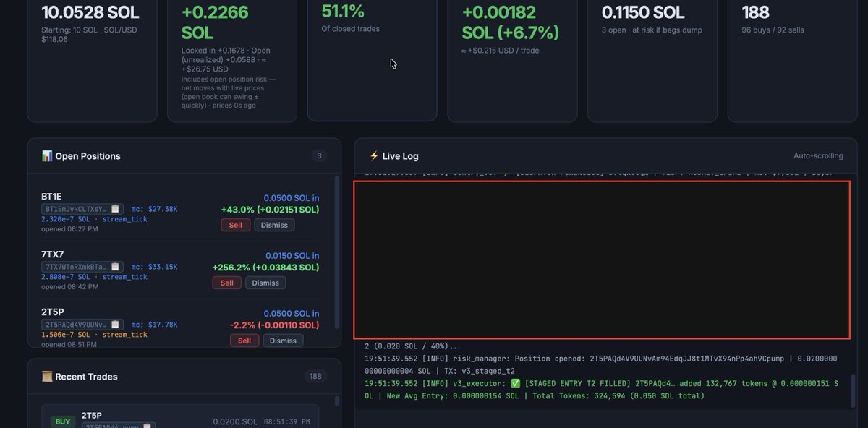Image resolution: width=868 pixels, height=428 pixels.
Task: Click mc: $27.38K market cap text
Action: point(154,209)
